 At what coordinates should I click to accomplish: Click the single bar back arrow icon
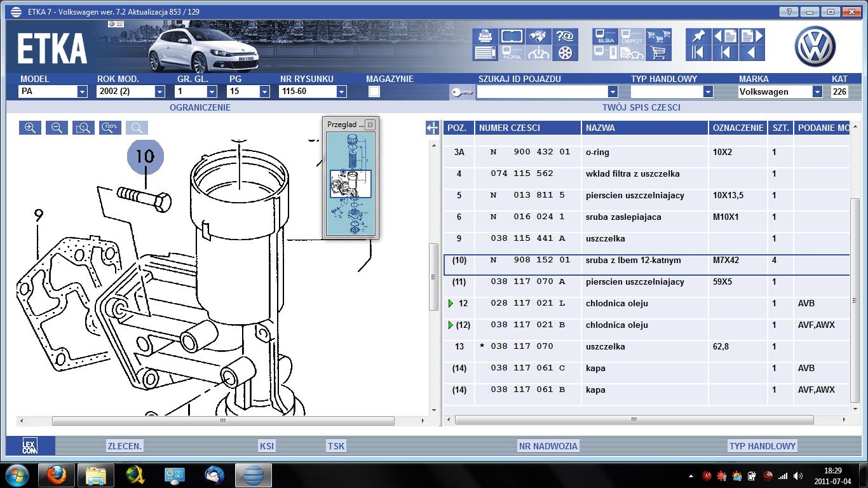pos(726,53)
